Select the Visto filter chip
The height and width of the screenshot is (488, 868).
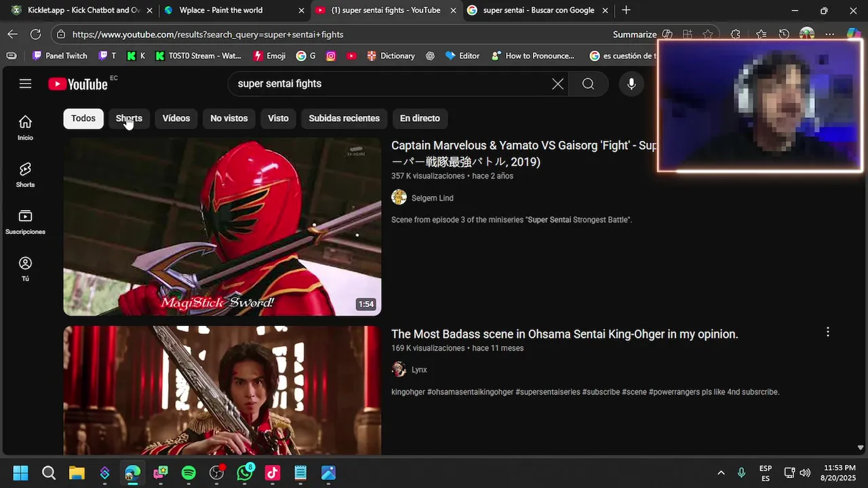(x=278, y=118)
